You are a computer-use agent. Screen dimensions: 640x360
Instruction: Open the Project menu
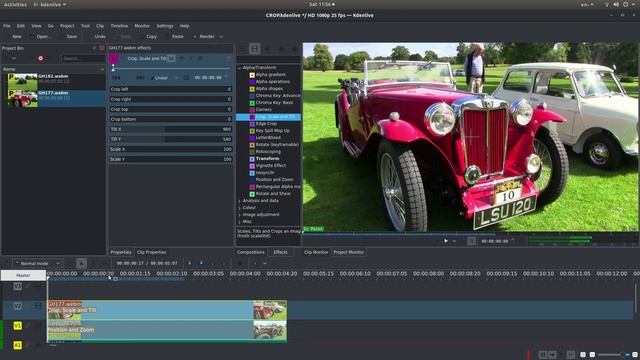67,26
